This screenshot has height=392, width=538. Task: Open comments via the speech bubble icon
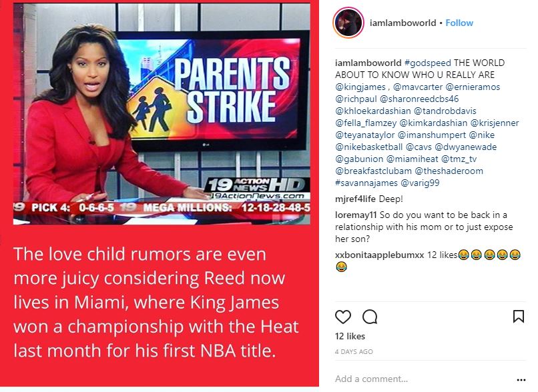(370, 317)
